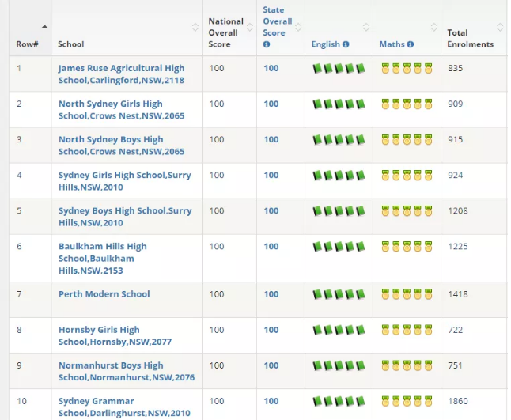
Task: Open Sydney Grammar School link
Action: pos(124,407)
